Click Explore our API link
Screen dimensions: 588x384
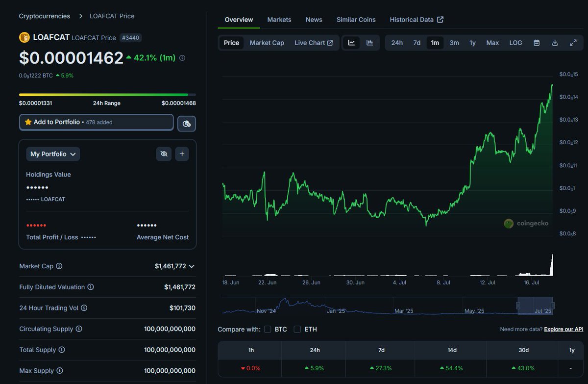(563, 329)
